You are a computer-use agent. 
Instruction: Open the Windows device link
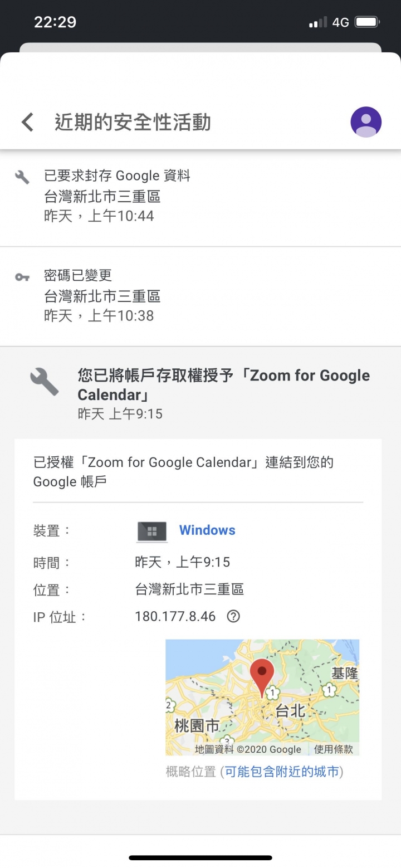pos(207,530)
